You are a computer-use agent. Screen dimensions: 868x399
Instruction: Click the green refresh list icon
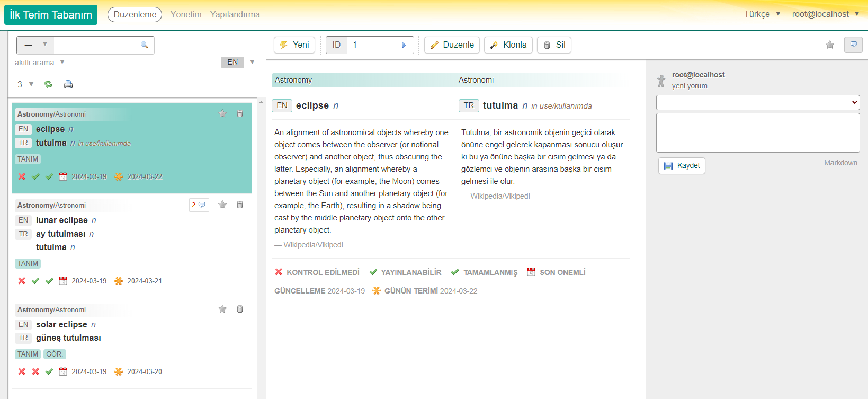pyautogui.click(x=48, y=84)
